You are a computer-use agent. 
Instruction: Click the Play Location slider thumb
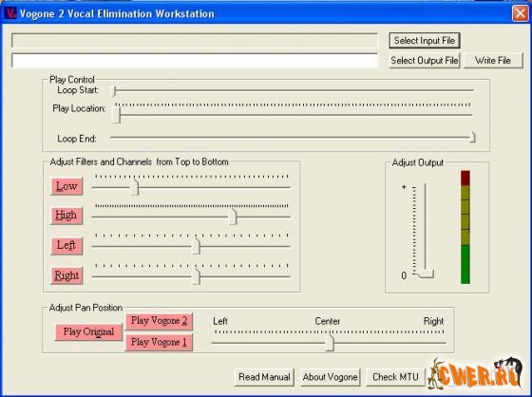(x=117, y=115)
